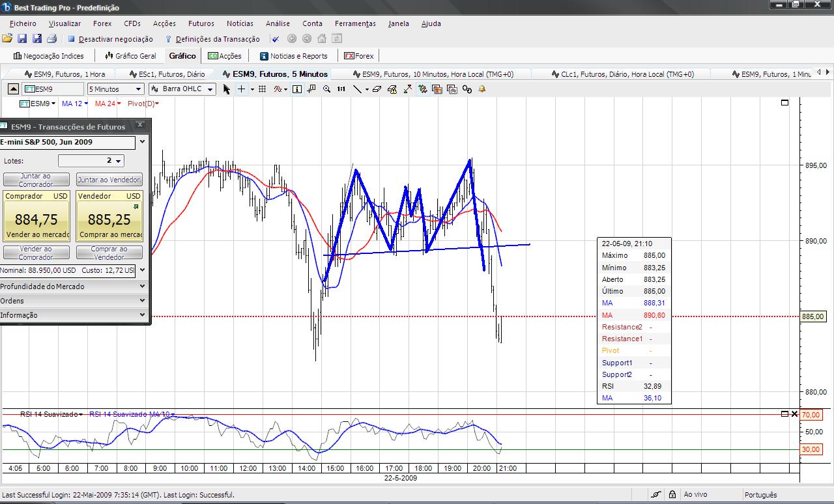The height and width of the screenshot is (504, 834).
Task: Toggle the chart grid icon
Action: click(262, 89)
